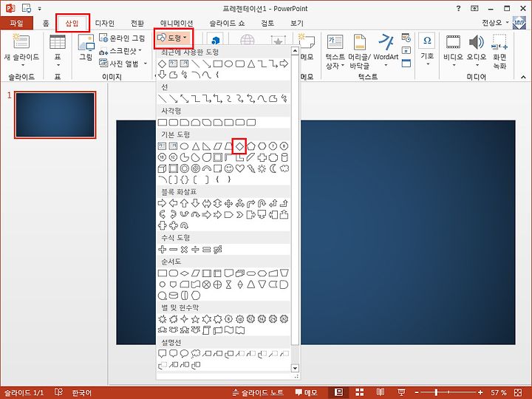Open the 파일 tab
Viewport: 532px width, 399px height.
16,23
